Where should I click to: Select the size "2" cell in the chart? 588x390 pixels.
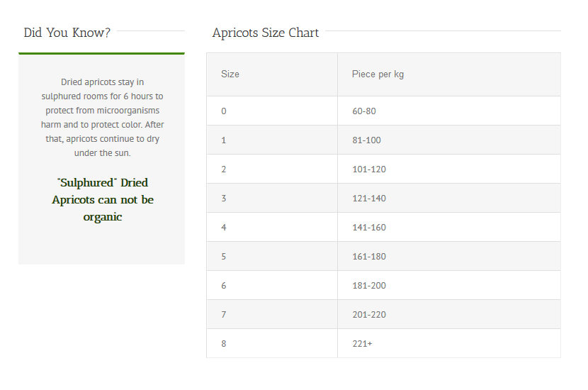[224, 169]
